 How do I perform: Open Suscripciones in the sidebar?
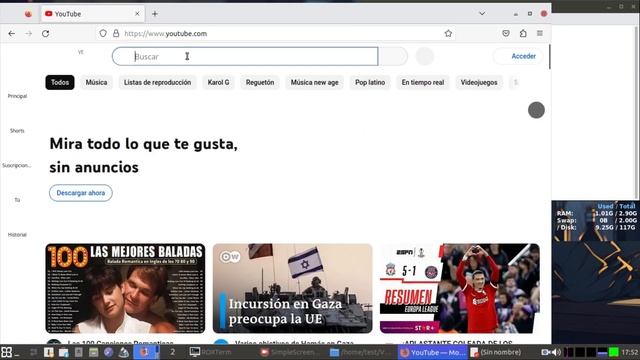[17, 165]
